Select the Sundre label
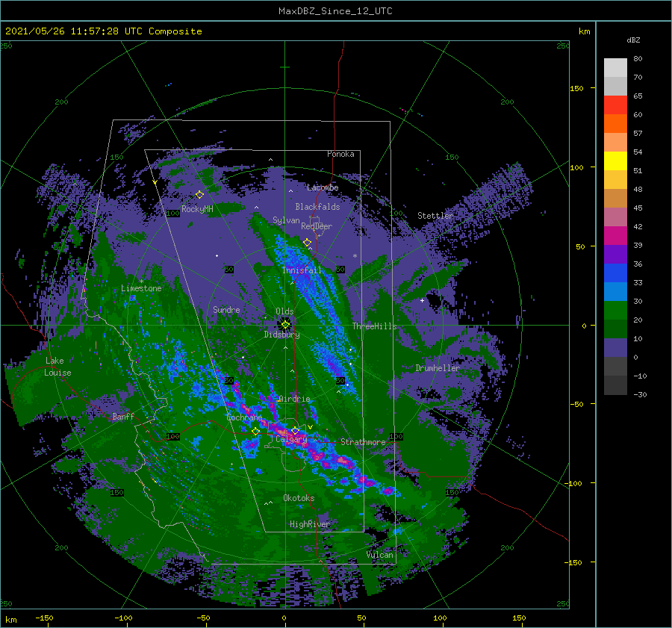This screenshot has width=672, height=628. pos(226,309)
